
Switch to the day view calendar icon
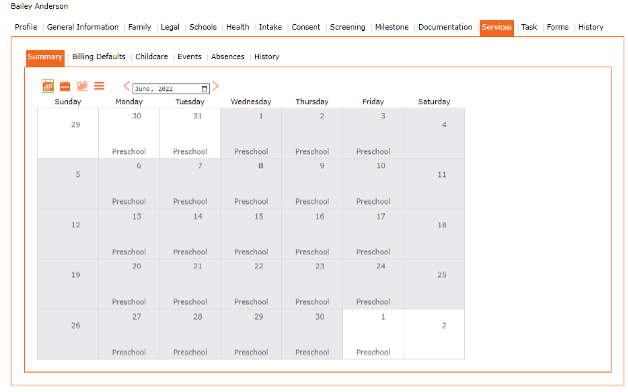pyautogui.click(x=82, y=86)
